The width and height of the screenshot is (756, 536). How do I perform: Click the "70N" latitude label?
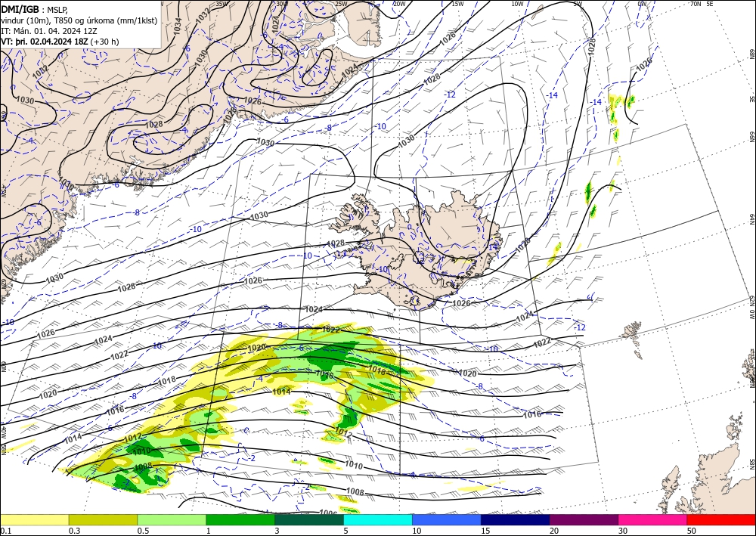point(696,4)
